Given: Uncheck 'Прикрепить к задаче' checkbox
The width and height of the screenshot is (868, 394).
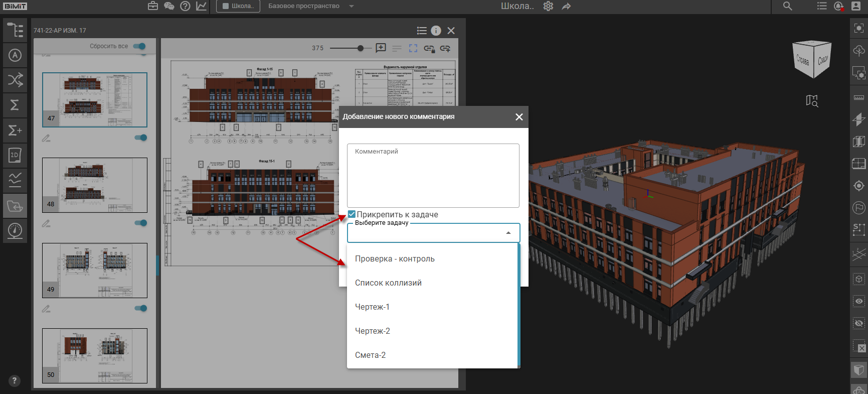Looking at the screenshot, I should [352, 214].
